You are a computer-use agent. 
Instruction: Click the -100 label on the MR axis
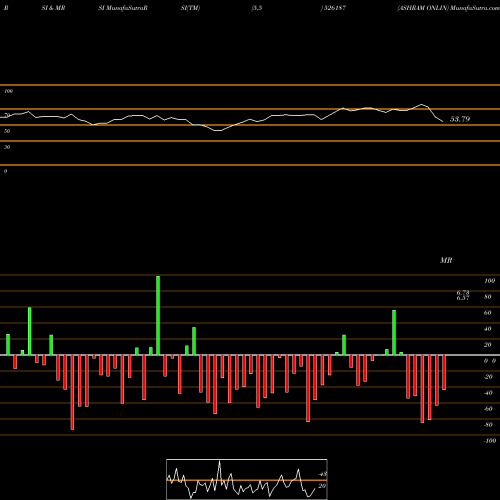[490, 441]
